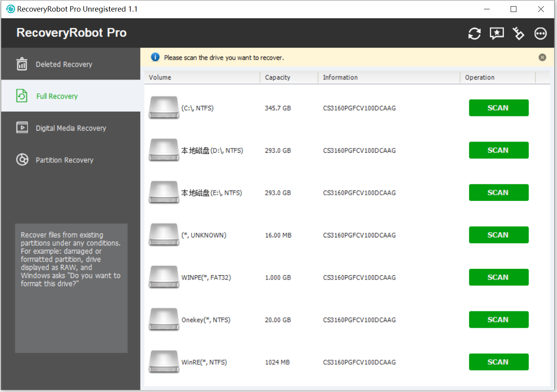The width and height of the screenshot is (557, 392).
Task: Dismiss the scan notice with the X
Action: 542,57
